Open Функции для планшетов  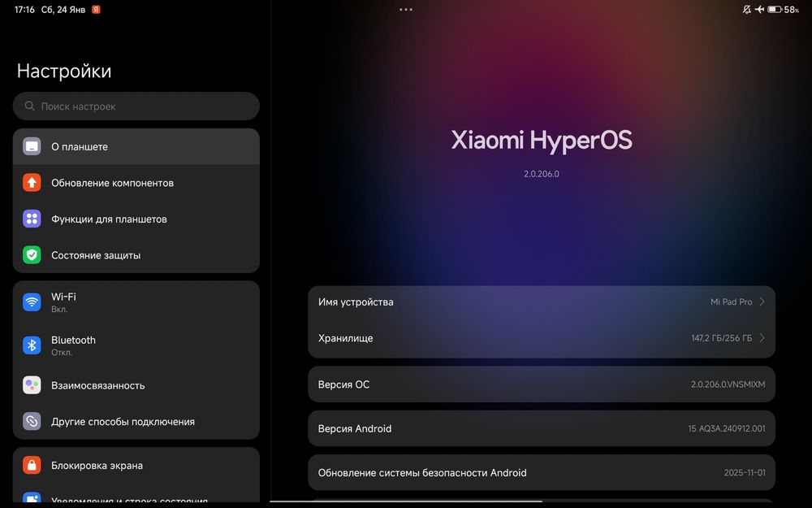[x=136, y=219]
